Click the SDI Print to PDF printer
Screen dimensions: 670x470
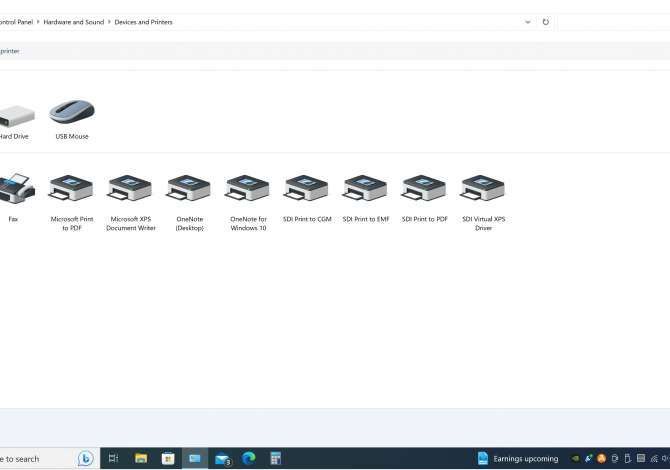pyautogui.click(x=424, y=190)
